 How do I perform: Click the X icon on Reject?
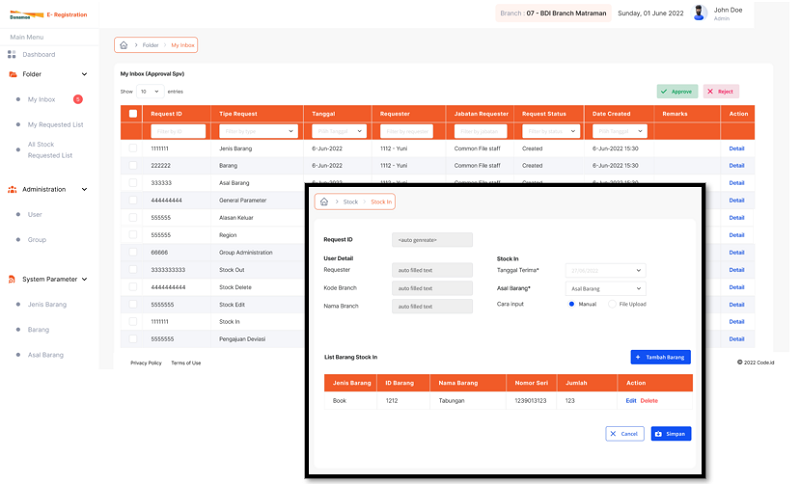pyautogui.click(x=710, y=91)
